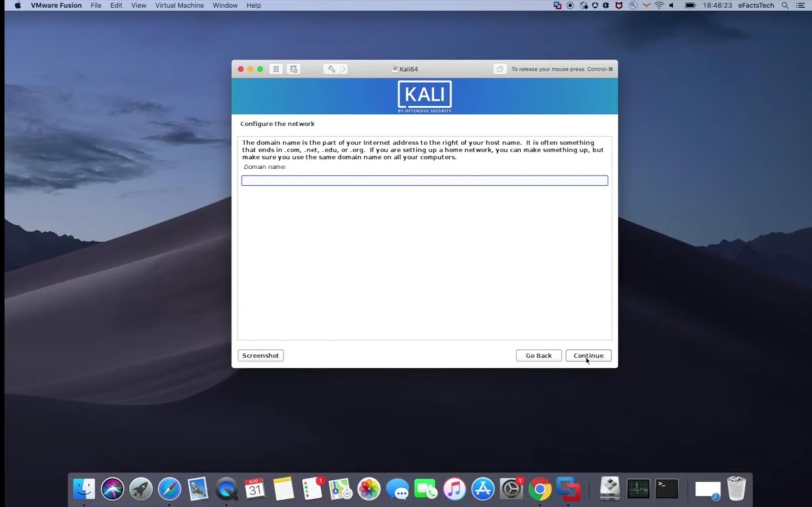The image size is (812, 507).
Task: Open Reminders from the Dock
Action: coord(312,489)
